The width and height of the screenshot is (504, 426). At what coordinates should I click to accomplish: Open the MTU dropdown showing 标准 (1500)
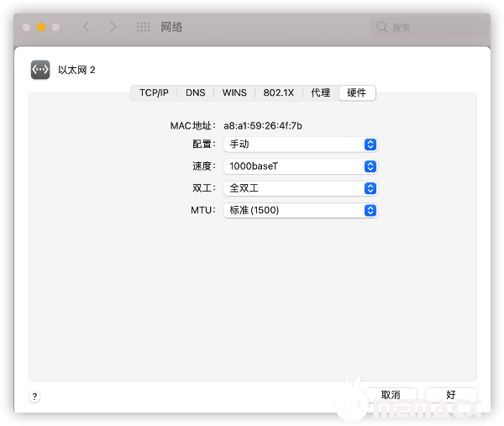[x=301, y=210]
